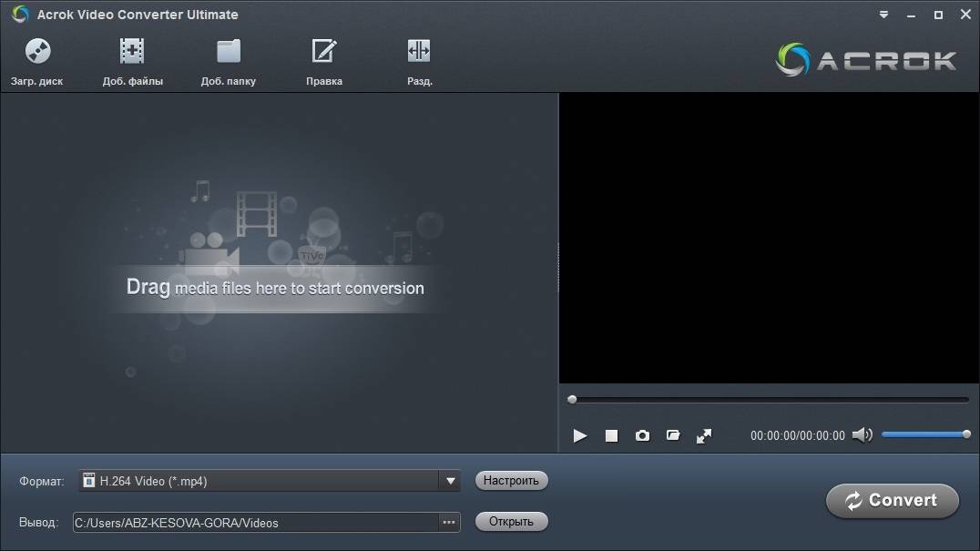Screen dimensions: 980x551
Task: Start playback with the play button
Action: tap(580, 435)
